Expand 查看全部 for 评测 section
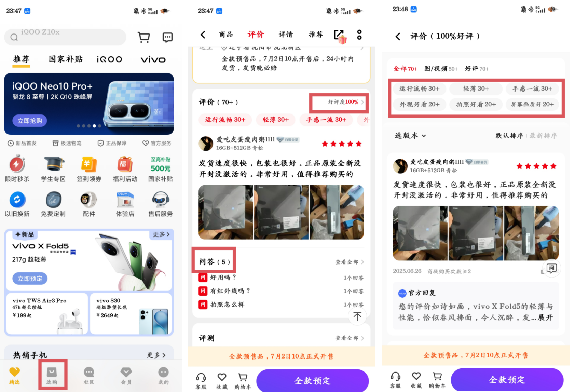 [350, 338]
